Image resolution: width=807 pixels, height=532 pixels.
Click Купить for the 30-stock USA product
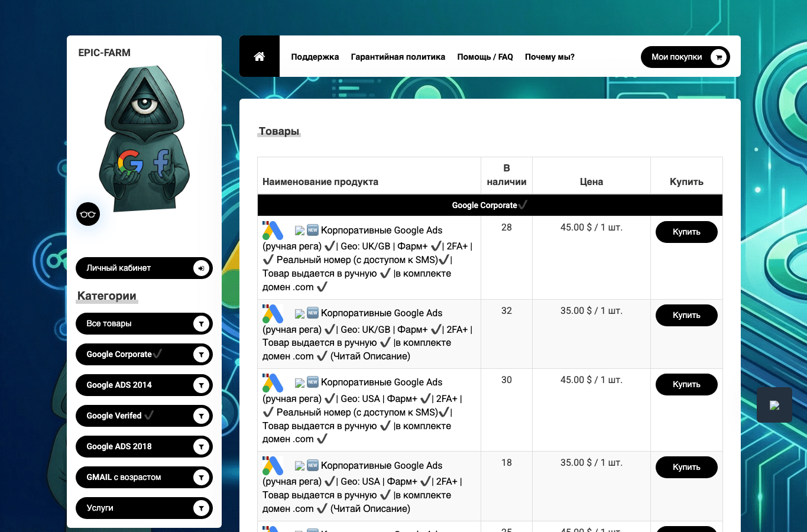[x=686, y=384]
